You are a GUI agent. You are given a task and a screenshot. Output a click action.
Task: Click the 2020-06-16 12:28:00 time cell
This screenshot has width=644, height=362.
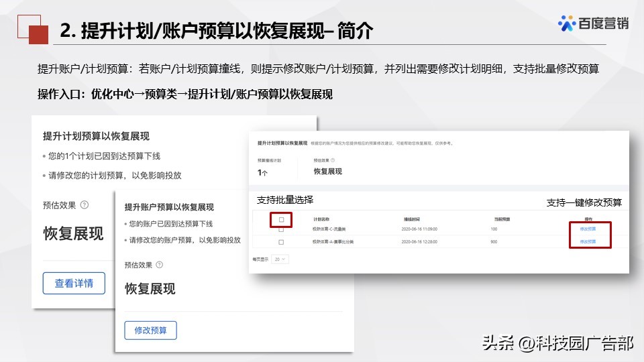[419, 242]
